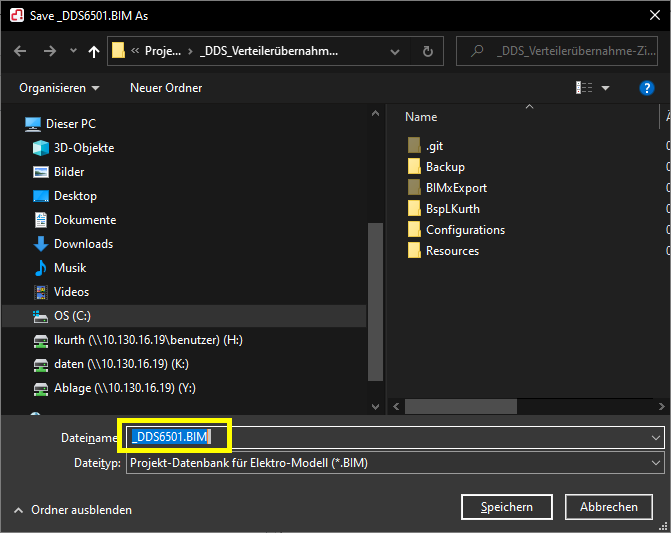Open help with the question mark icon
671x533 pixels.
click(x=647, y=88)
